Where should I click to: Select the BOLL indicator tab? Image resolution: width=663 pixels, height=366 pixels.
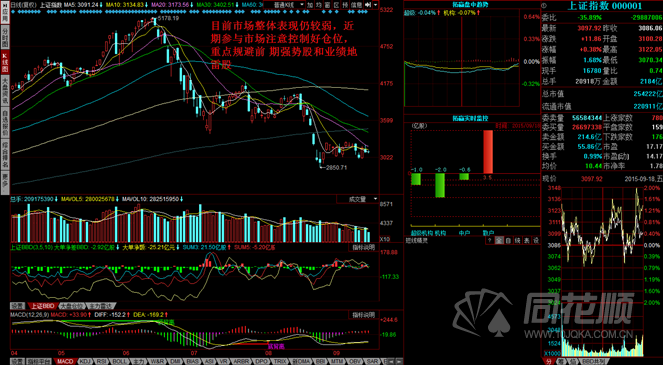click(119, 362)
